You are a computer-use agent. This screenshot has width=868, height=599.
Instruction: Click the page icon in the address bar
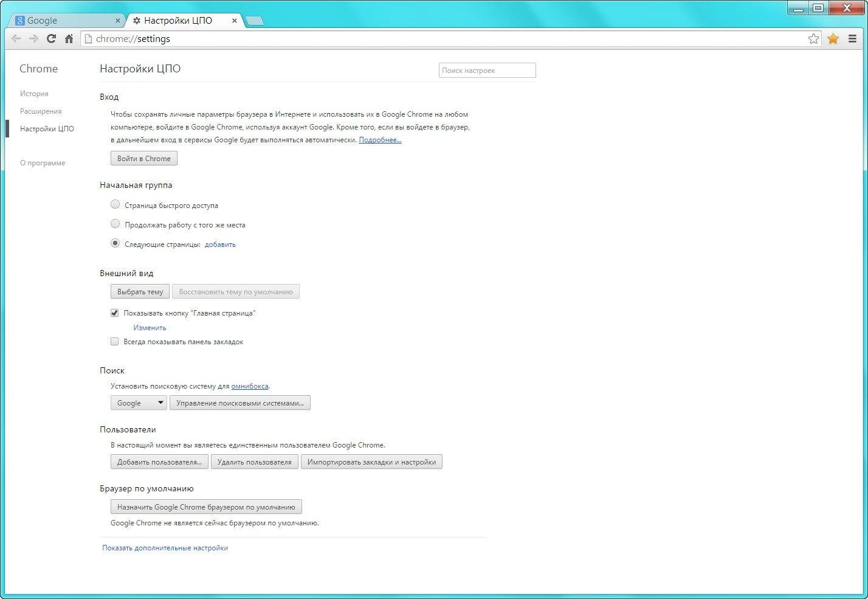tap(89, 39)
